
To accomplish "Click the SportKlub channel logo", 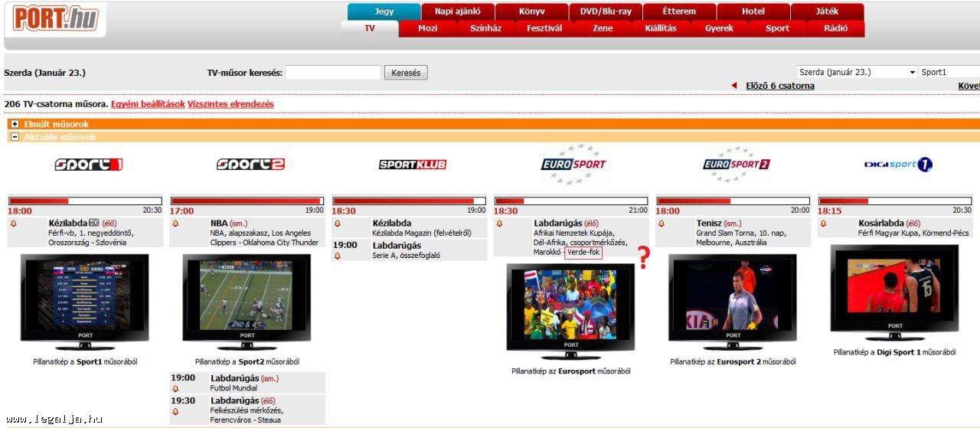I will 413,165.
